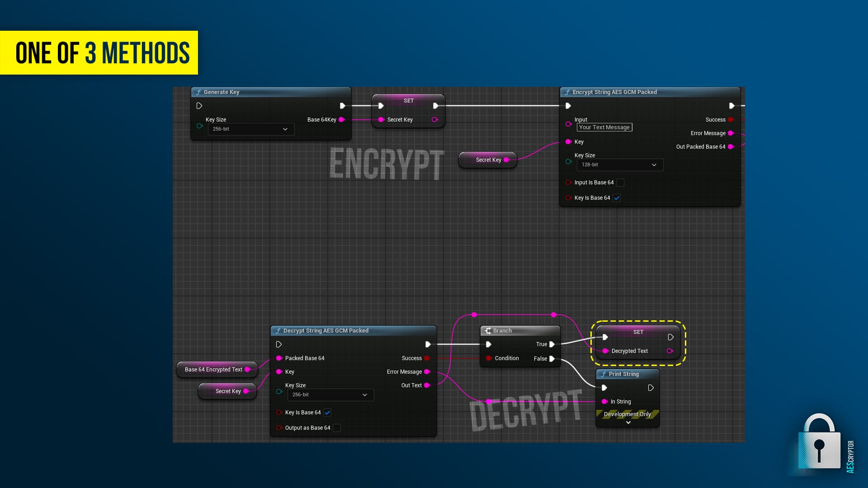Uncheck Key Is Base 64 in Encrypt node
868x488 pixels.
617,198
